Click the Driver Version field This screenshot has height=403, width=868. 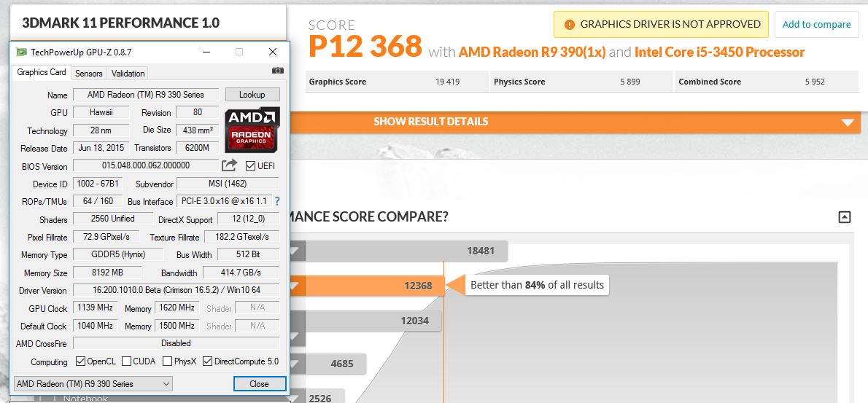176,289
